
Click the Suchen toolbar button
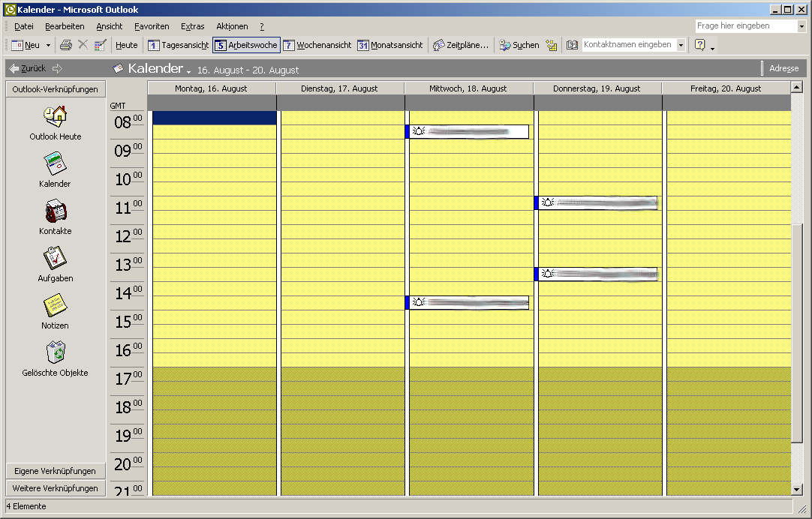[x=519, y=45]
